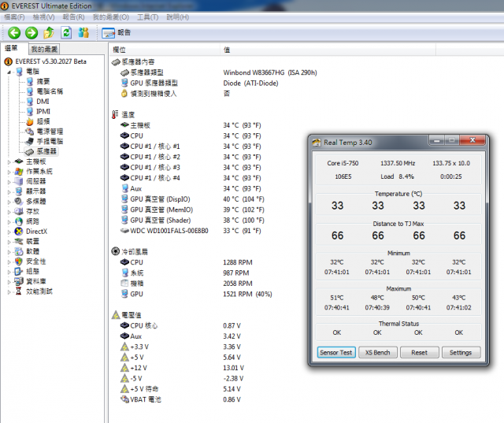Click the Refresh toolbar icon
504x423 pixels.
tap(66, 32)
